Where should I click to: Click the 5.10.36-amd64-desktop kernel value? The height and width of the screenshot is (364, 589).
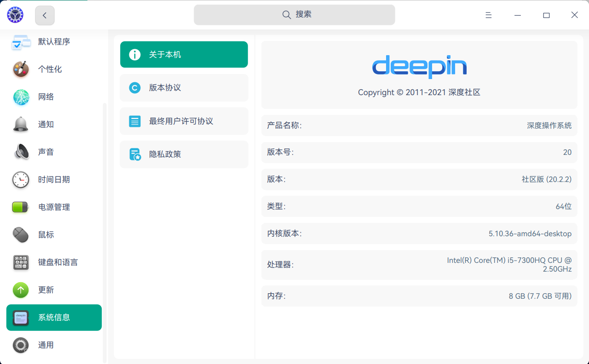pyautogui.click(x=530, y=233)
